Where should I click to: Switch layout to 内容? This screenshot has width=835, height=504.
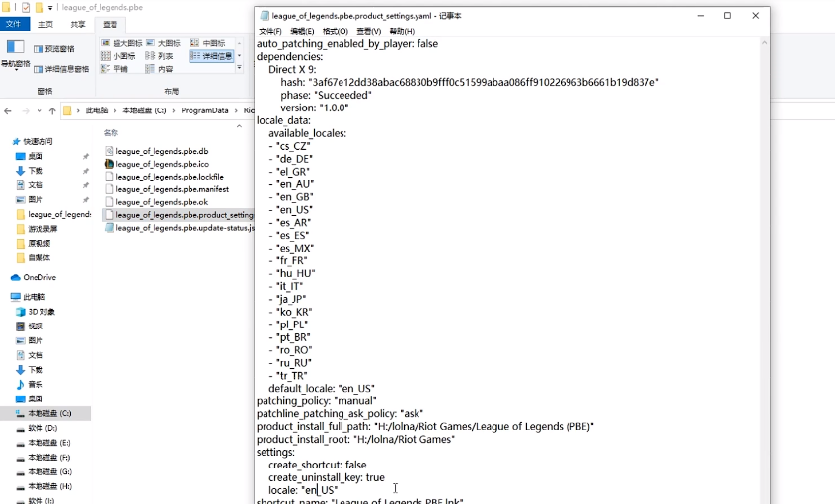[x=159, y=69]
